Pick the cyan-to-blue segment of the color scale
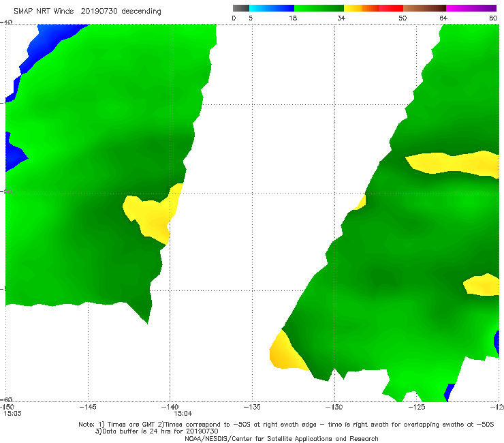 [272, 8]
